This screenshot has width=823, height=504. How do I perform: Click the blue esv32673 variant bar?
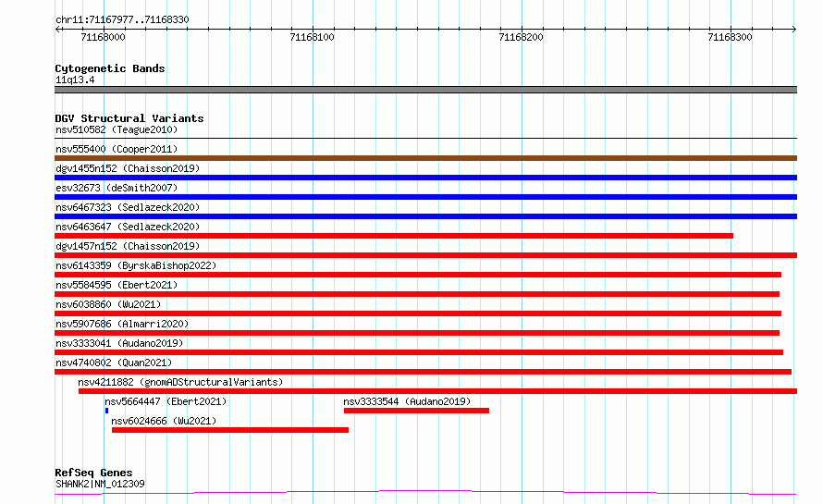pos(425,197)
